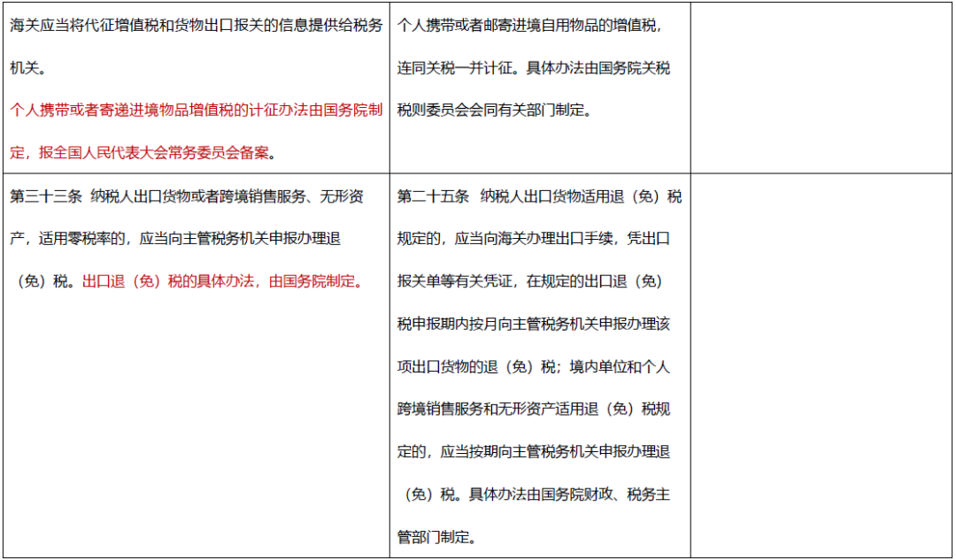The width and height of the screenshot is (956, 560).
Task: Click the line starting '税申报期内按月向主管税务机关'
Action: point(534,325)
